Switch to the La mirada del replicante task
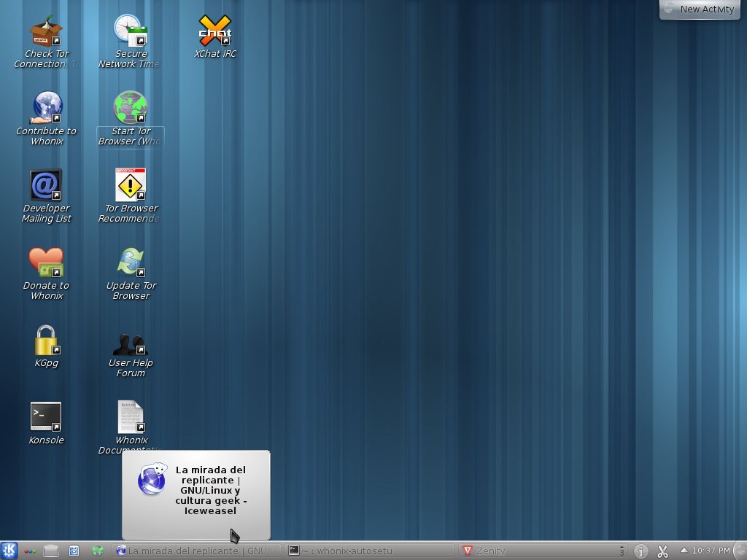This screenshot has height=560, width=747. tap(197, 551)
